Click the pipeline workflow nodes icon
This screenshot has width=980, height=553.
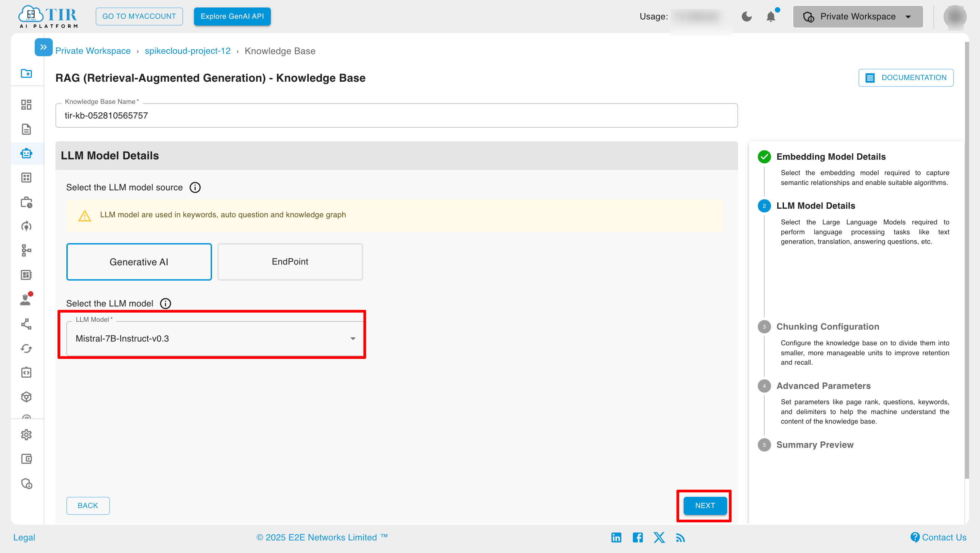pyautogui.click(x=27, y=250)
